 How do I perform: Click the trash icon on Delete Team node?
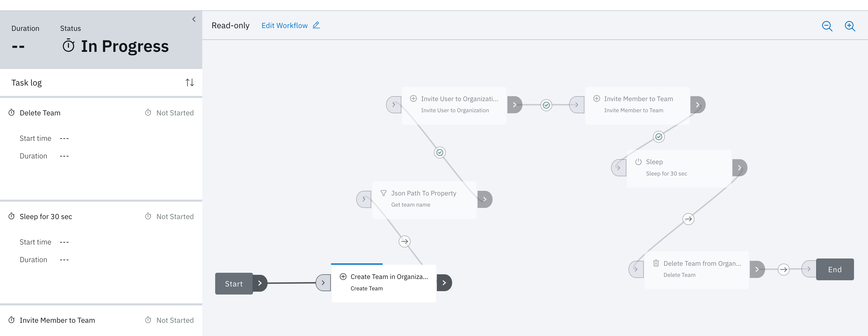656,263
